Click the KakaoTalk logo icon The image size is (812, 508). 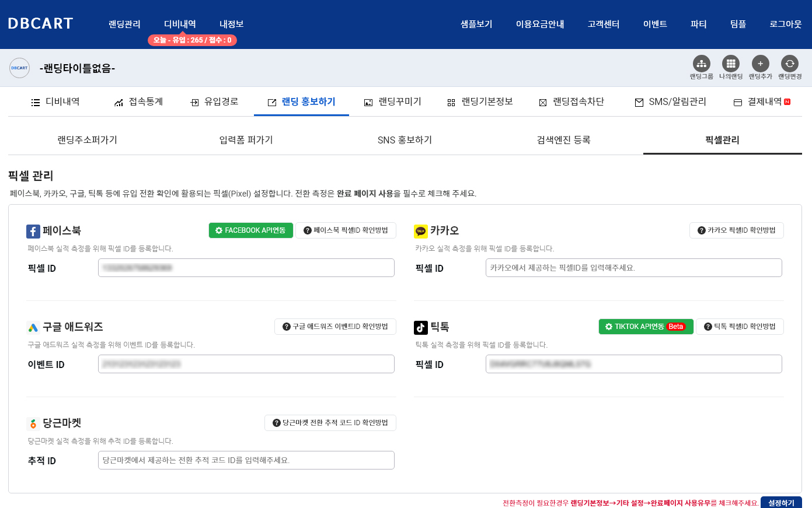tap(420, 232)
